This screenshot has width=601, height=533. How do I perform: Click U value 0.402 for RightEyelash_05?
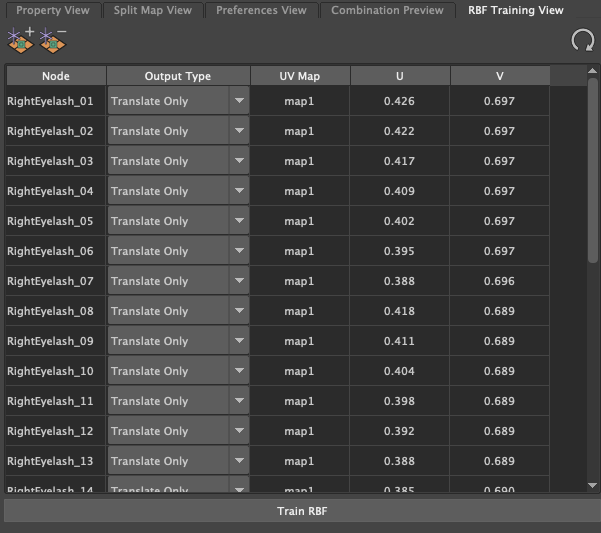(399, 221)
